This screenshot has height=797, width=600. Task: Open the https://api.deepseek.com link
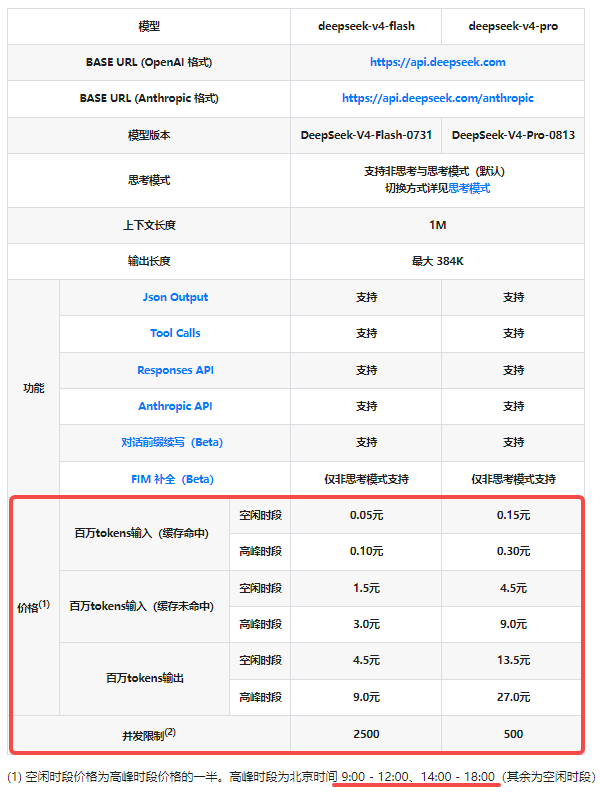coord(437,62)
